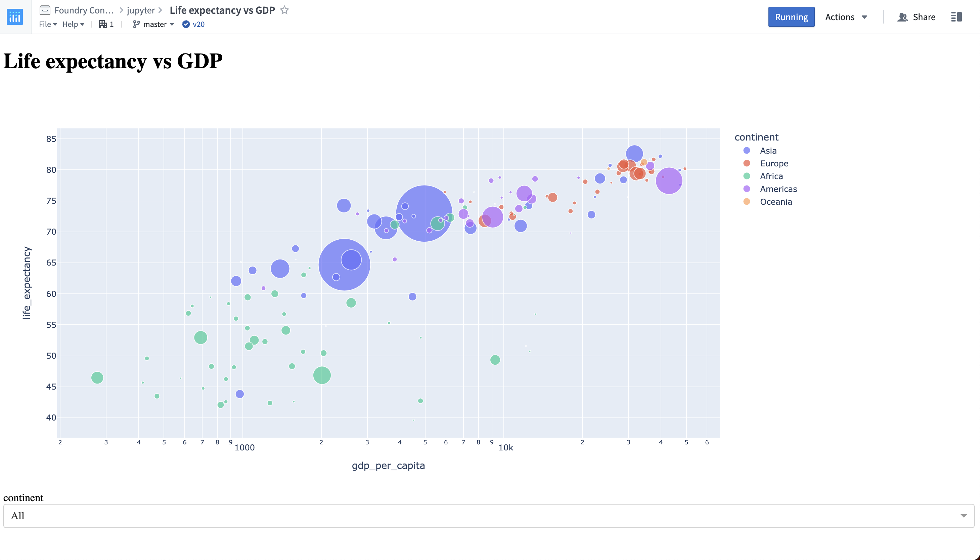Star the Life expectancy vs GDP file

click(284, 10)
